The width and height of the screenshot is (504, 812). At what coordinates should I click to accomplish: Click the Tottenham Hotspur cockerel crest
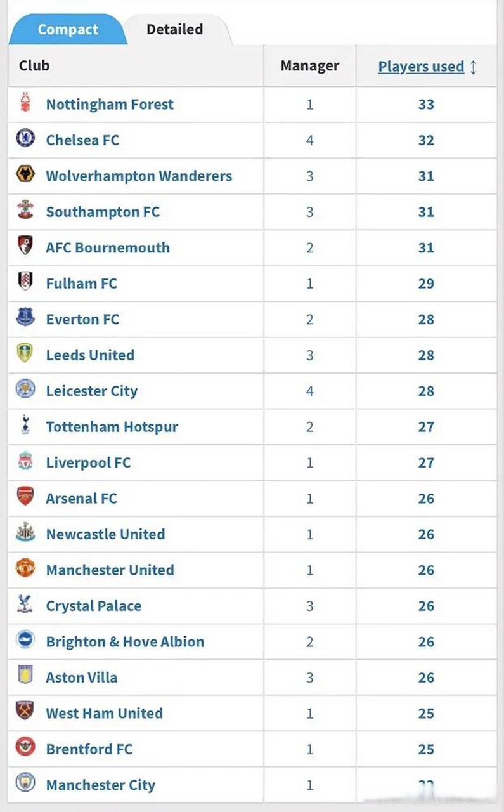[25, 425]
